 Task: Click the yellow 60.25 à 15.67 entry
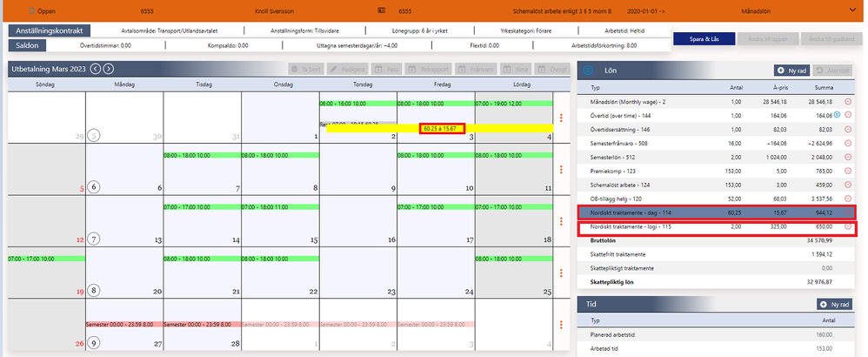point(441,129)
